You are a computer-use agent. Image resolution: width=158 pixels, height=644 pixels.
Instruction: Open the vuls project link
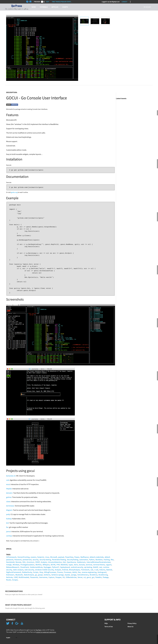(x=8, y=480)
